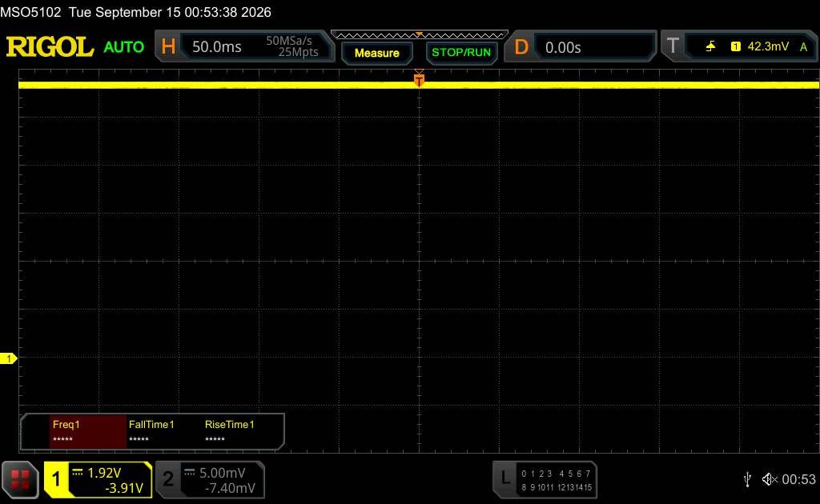Open the delay D icon
Screen dimensions: 820x504
(x=521, y=47)
